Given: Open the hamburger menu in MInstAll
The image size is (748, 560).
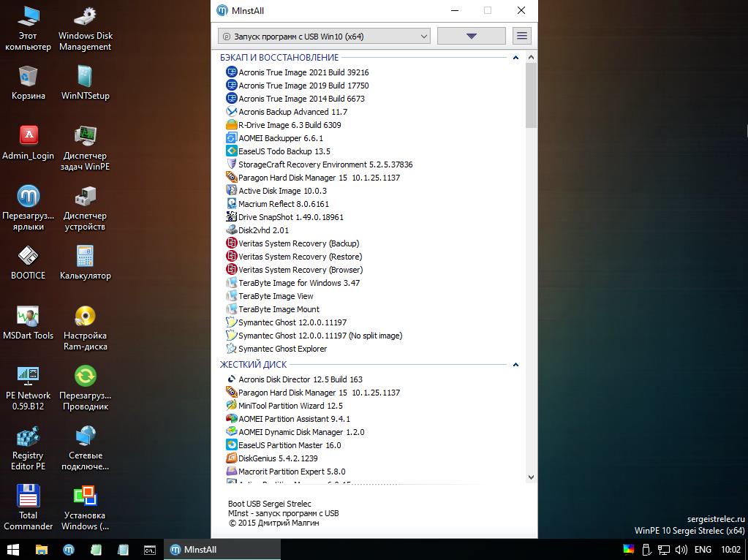Looking at the screenshot, I should [x=521, y=36].
